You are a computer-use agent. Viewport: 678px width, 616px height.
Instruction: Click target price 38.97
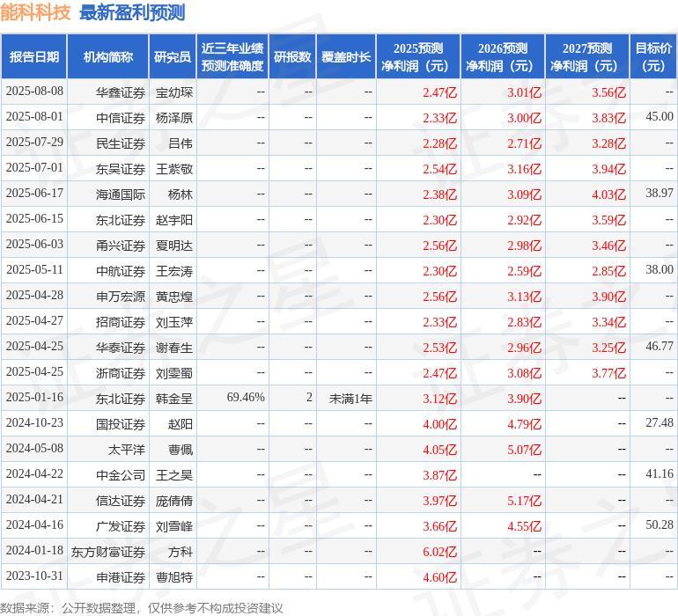pos(660,194)
